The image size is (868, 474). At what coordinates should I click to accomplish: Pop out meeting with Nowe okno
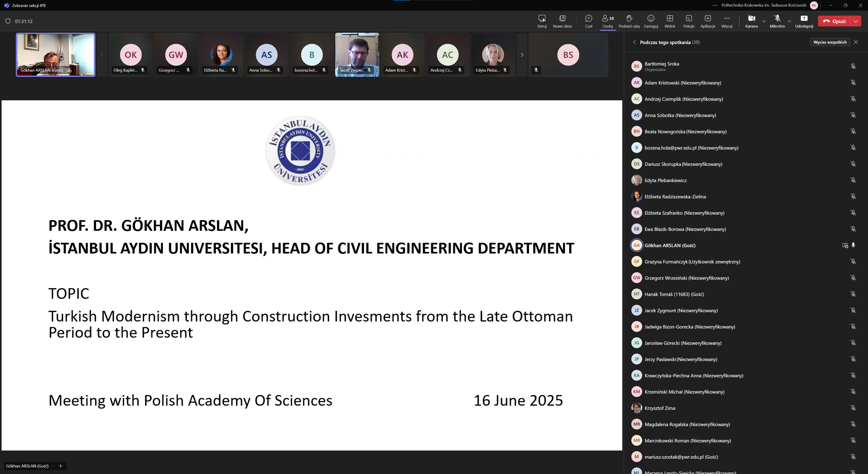click(x=562, y=21)
